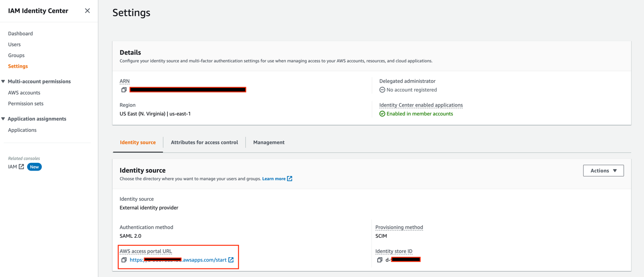644x277 pixels.
Task: Click the Delegated administrator label
Action: point(407,81)
